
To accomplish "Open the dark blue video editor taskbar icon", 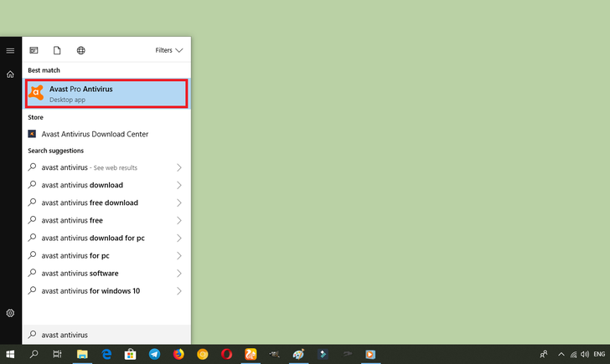I will click(x=323, y=354).
